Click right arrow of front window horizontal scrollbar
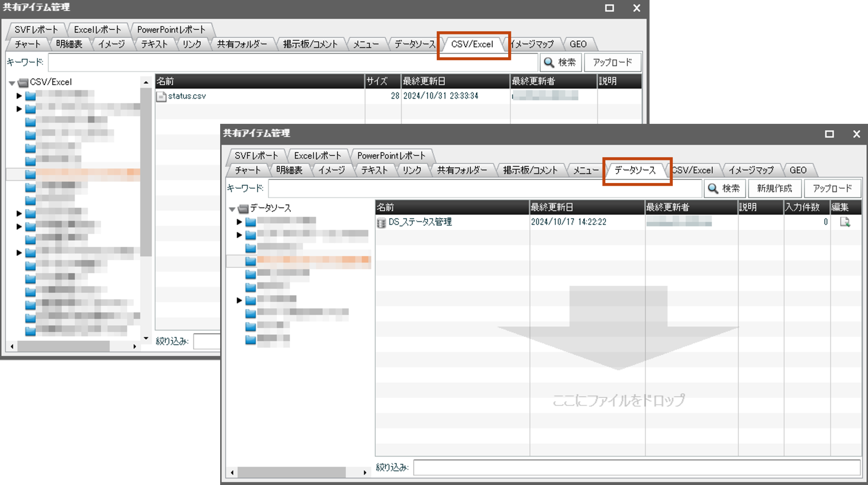Screen dimensions: 868x485 (x=365, y=473)
